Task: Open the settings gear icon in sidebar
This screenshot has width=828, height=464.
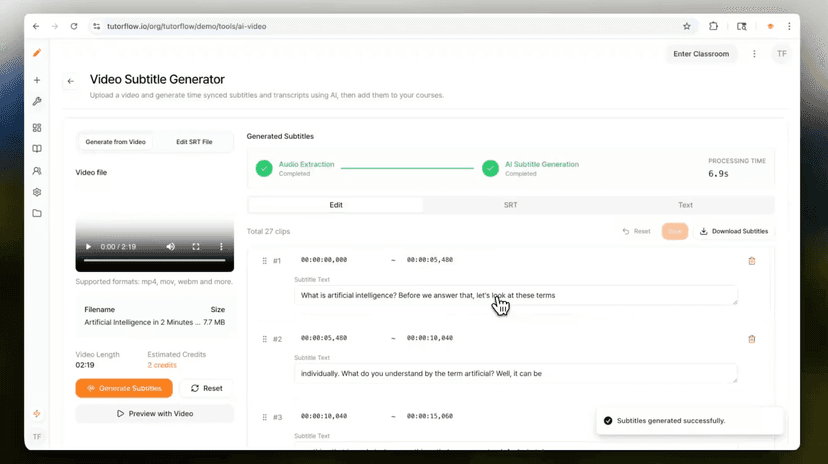Action: [x=37, y=192]
